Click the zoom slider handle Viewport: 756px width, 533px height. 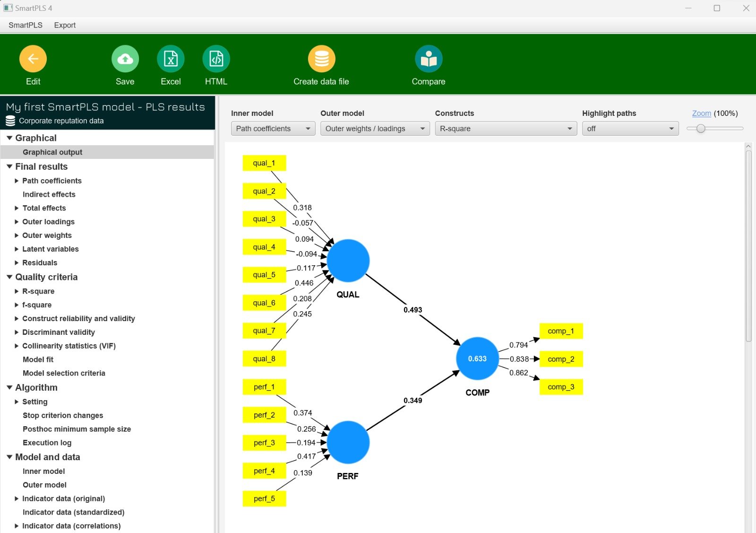pyautogui.click(x=701, y=129)
